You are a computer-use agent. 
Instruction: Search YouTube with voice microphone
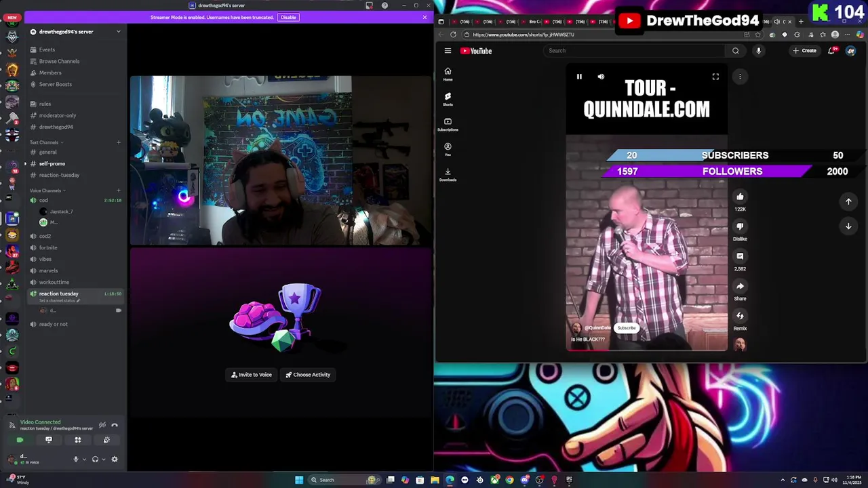pyautogui.click(x=759, y=51)
